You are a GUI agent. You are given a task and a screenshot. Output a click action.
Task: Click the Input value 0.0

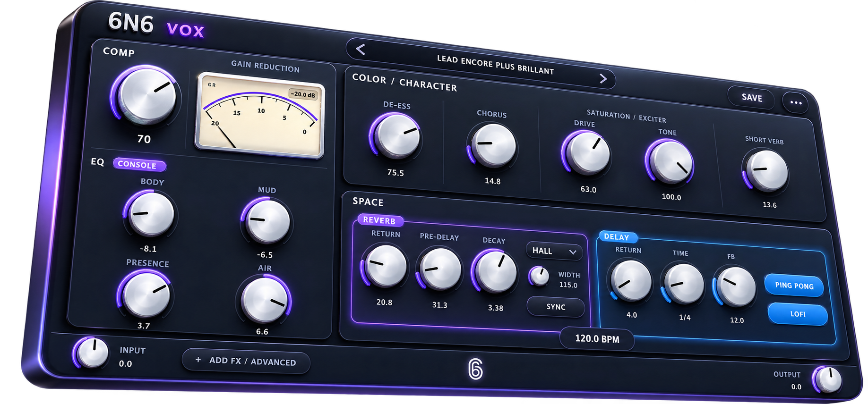coord(125,363)
